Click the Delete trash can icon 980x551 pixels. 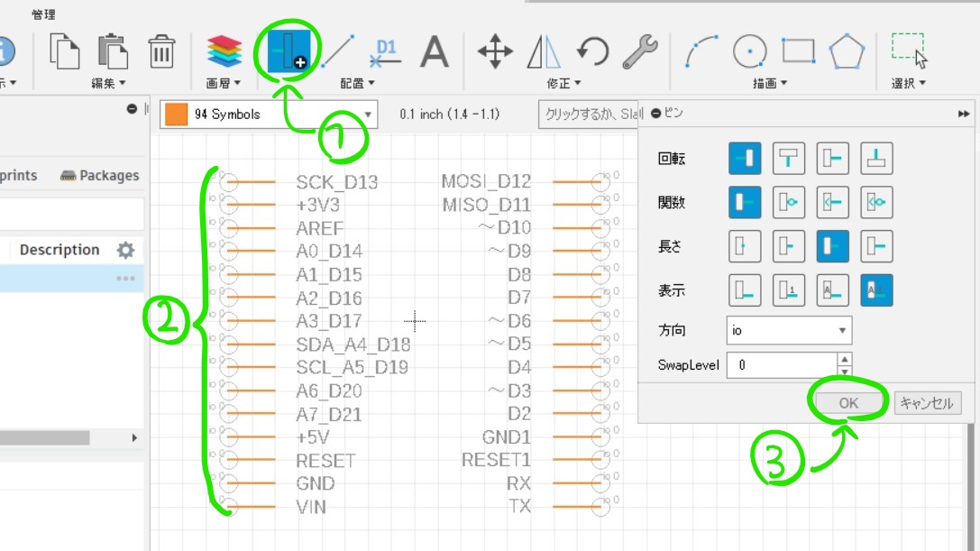(161, 51)
